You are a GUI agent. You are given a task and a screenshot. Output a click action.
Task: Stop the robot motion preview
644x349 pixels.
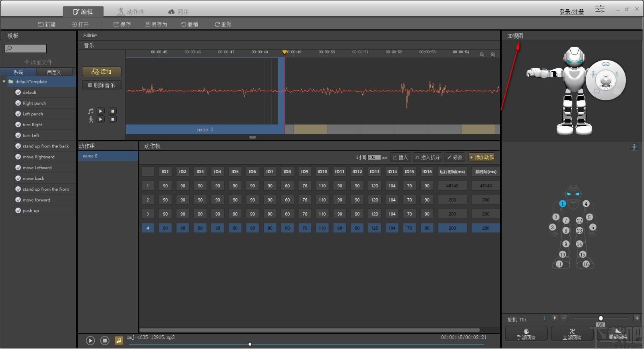(x=113, y=119)
